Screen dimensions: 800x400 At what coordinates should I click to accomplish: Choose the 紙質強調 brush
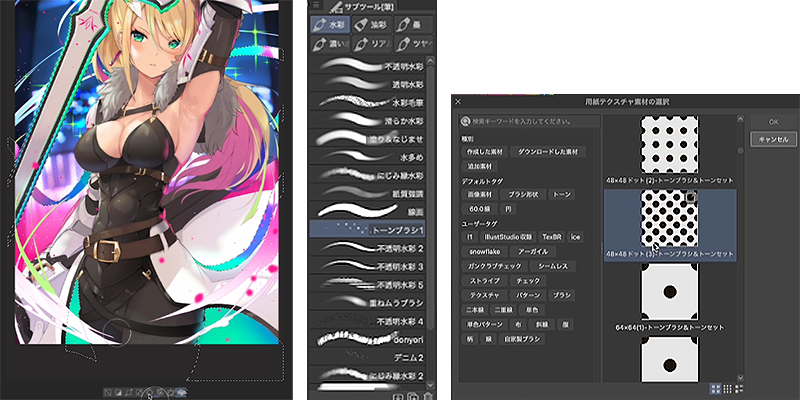367,194
